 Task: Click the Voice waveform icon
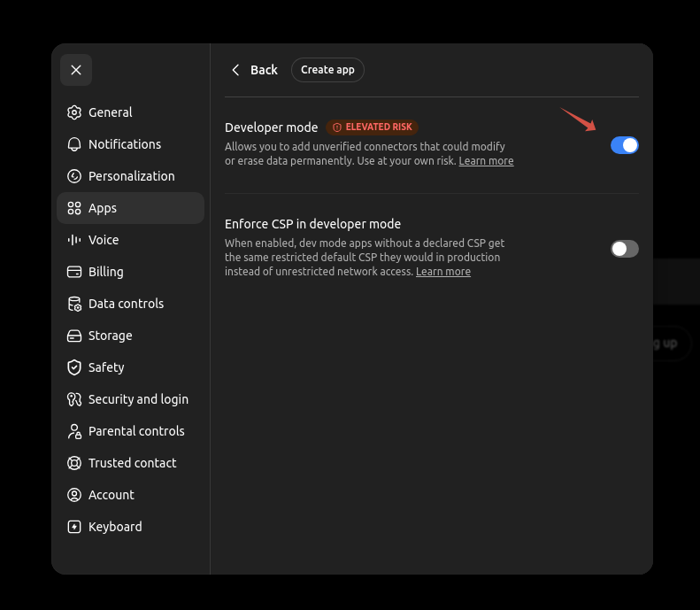(74, 240)
